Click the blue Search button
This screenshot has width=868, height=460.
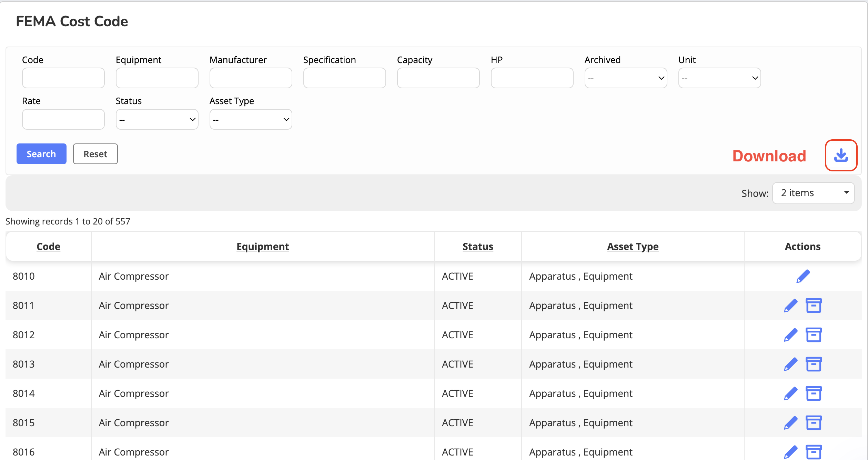click(41, 154)
